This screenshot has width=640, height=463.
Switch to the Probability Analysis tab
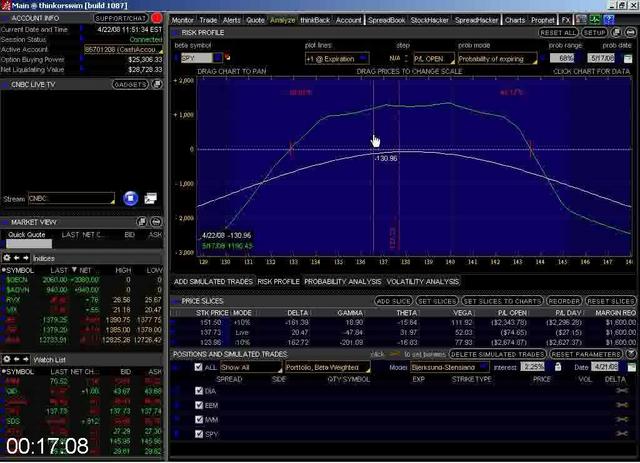point(342,281)
